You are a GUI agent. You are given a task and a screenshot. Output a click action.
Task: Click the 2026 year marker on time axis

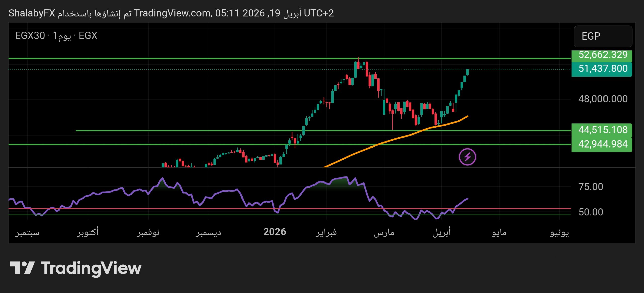tap(274, 232)
